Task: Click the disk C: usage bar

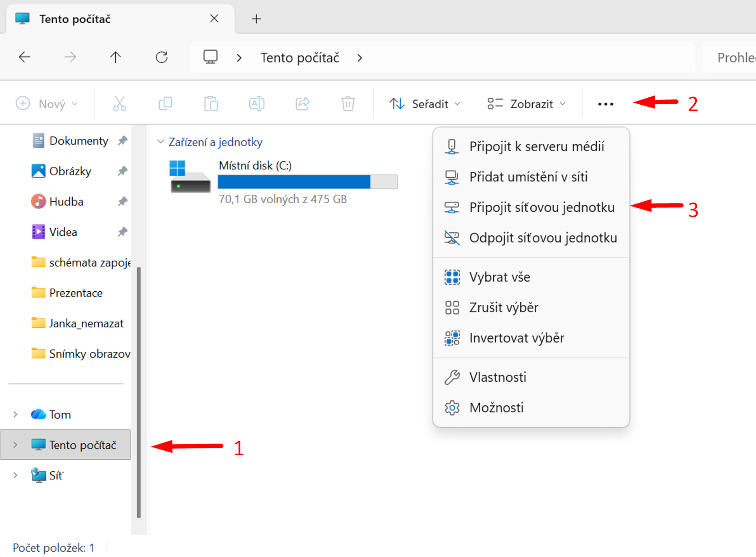Action: click(307, 182)
